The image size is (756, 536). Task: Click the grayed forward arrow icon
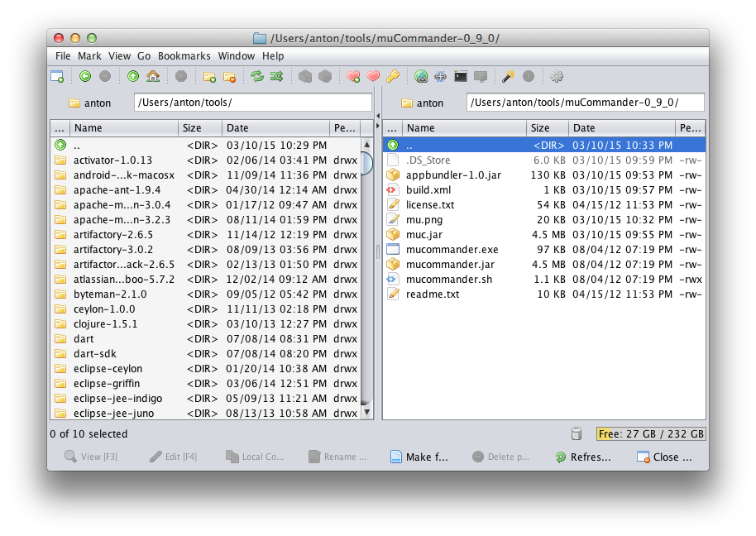click(x=104, y=76)
